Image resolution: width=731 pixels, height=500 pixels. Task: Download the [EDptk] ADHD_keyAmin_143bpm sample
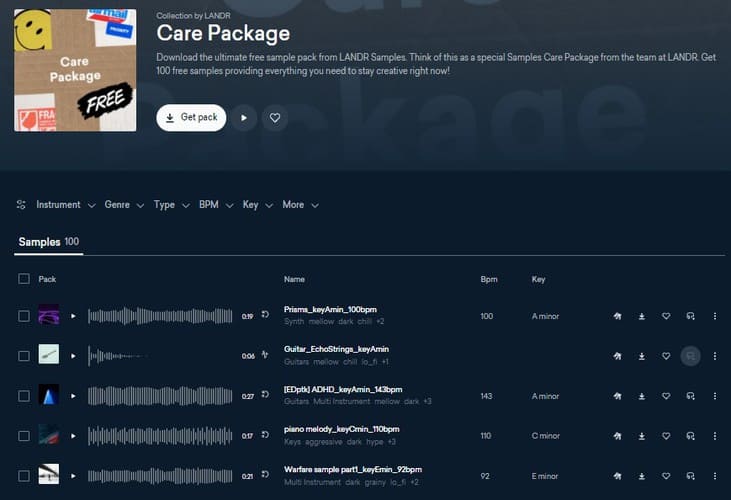[x=641, y=396]
